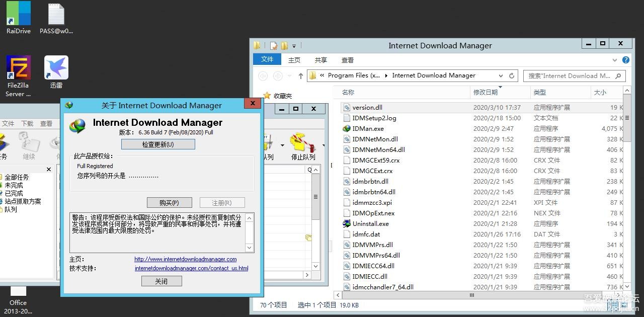
Task: Open the 文件 menu in IDM window
Action: 8,123
